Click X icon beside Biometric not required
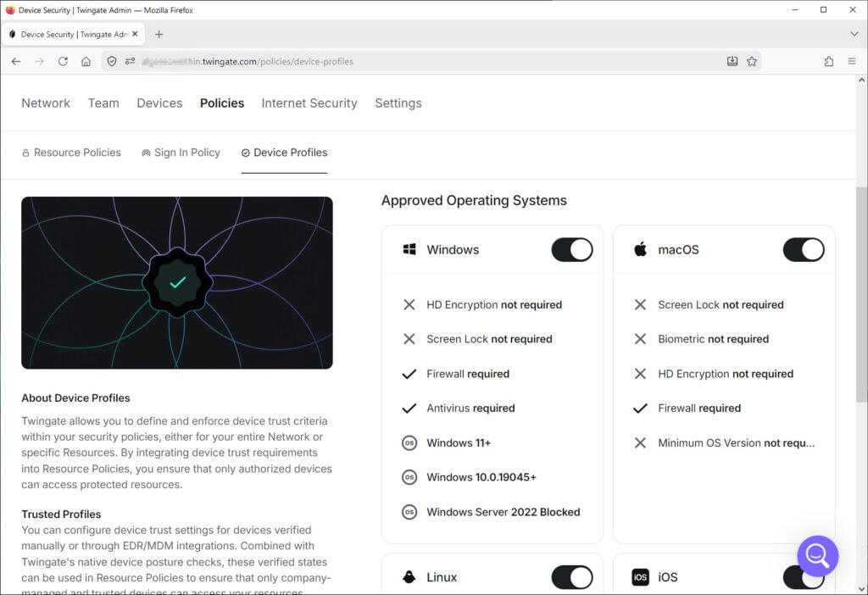868x595 pixels. pyautogui.click(x=641, y=339)
